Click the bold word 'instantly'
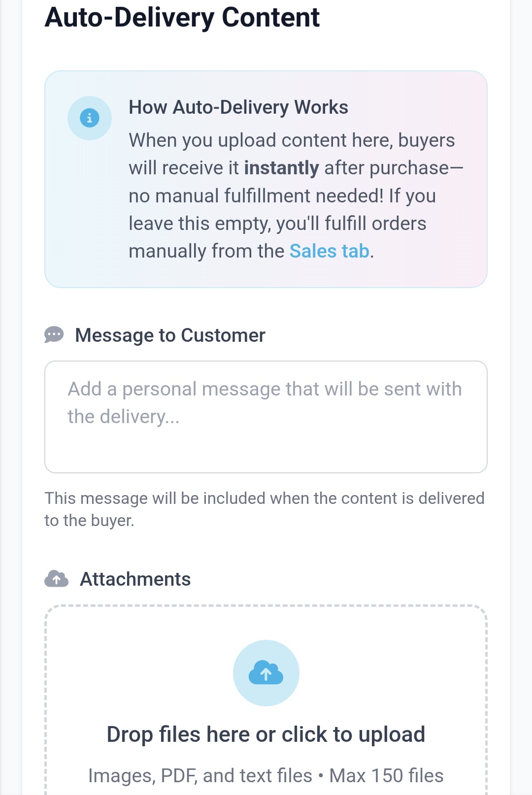This screenshot has width=532, height=795. pyautogui.click(x=281, y=168)
